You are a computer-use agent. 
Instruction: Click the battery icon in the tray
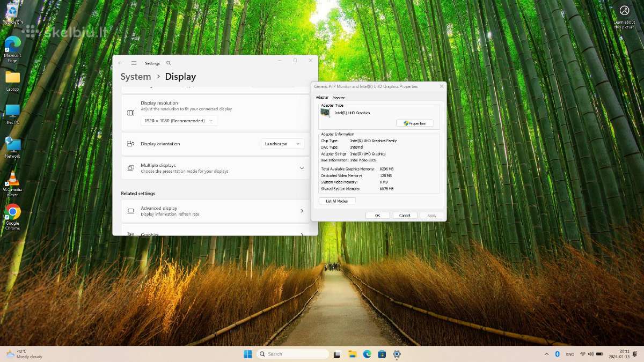pyautogui.click(x=599, y=354)
